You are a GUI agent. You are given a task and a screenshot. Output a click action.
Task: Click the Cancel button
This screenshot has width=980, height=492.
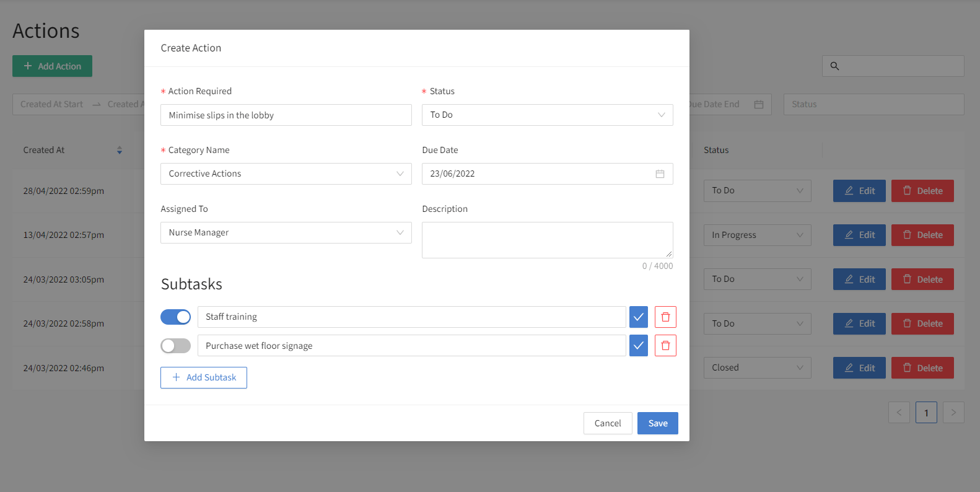point(608,423)
